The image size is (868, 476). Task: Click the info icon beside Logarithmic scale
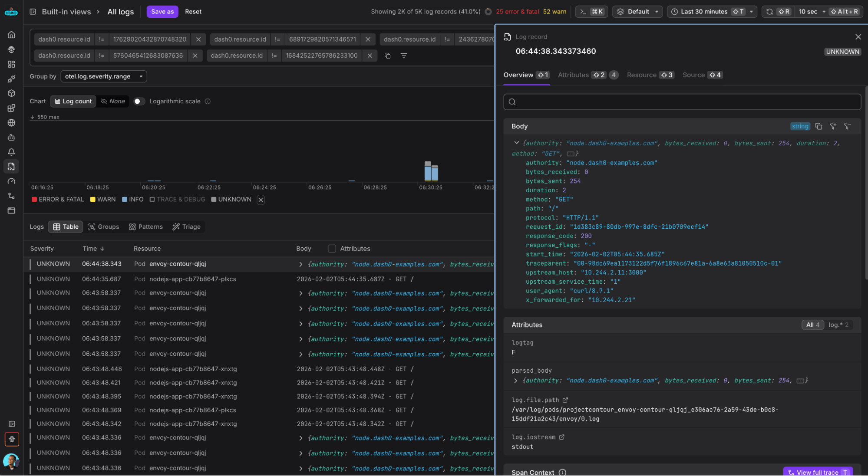point(208,102)
